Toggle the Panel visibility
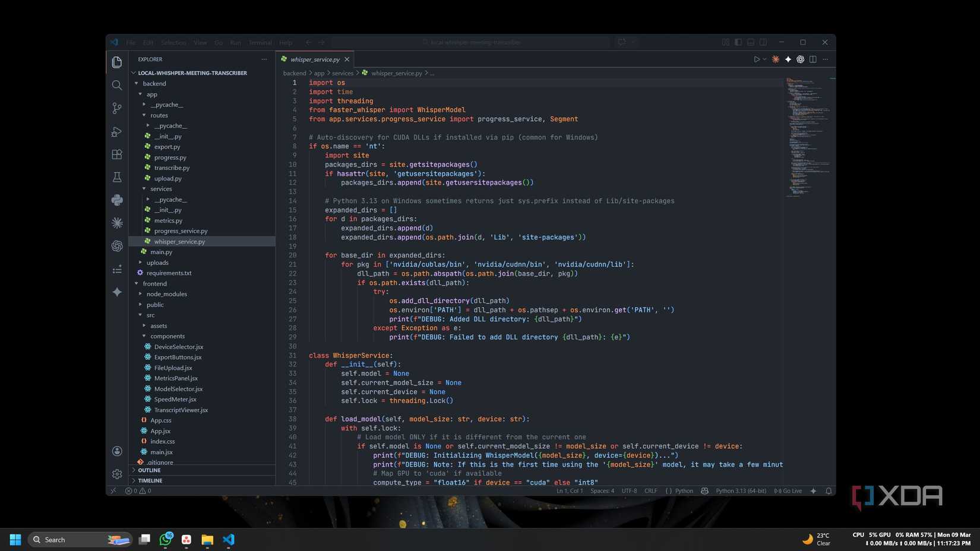 [750, 42]
